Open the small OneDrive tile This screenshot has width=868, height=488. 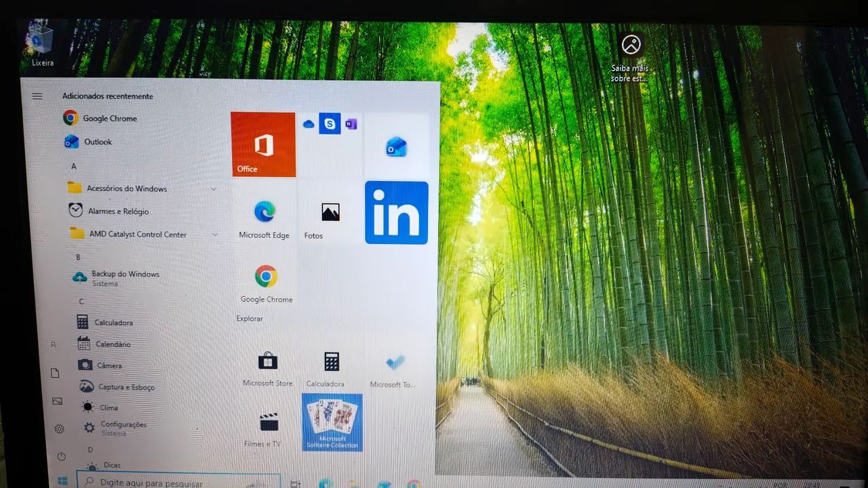click(x=308, y=124)
